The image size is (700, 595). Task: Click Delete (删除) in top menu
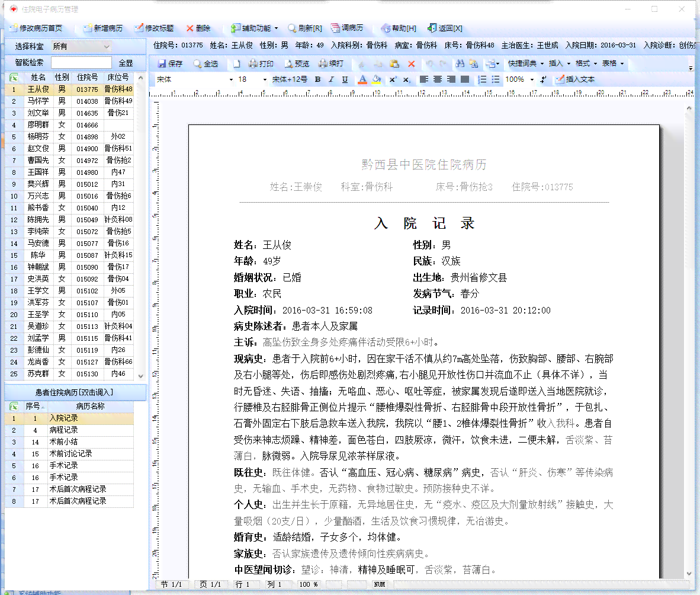[198, 28]
